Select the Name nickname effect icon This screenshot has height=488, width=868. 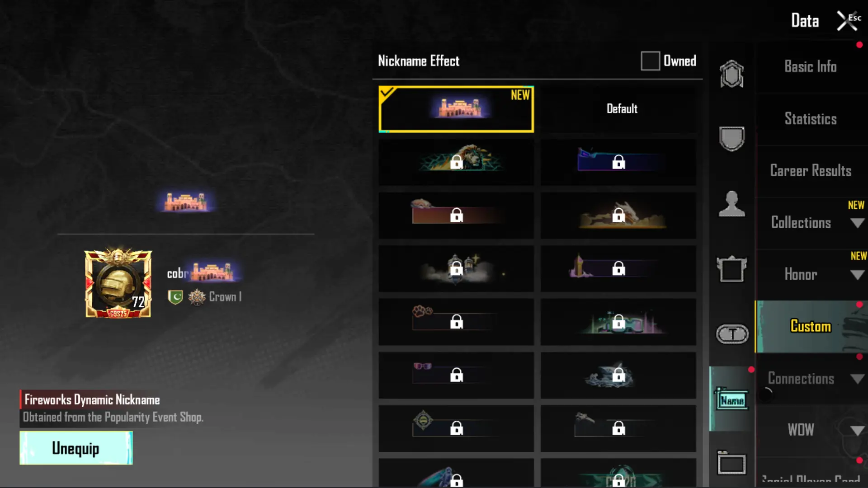732,399
